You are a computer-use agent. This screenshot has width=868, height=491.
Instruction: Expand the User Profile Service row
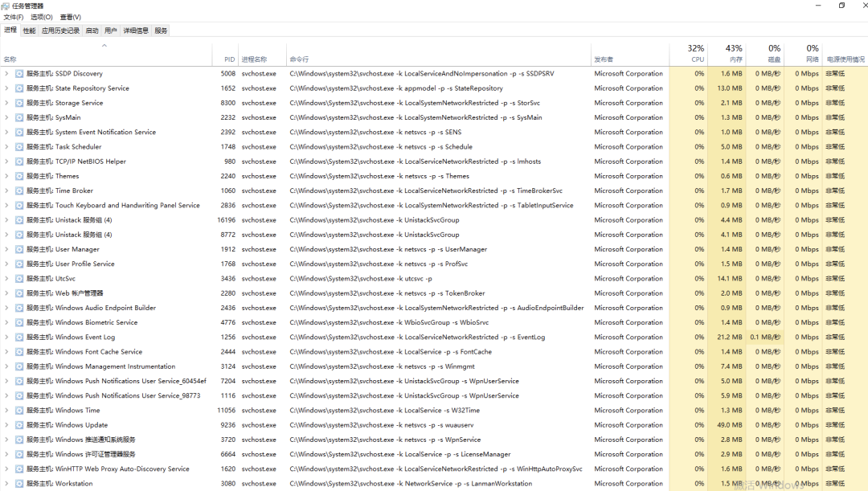pos(6,264)
